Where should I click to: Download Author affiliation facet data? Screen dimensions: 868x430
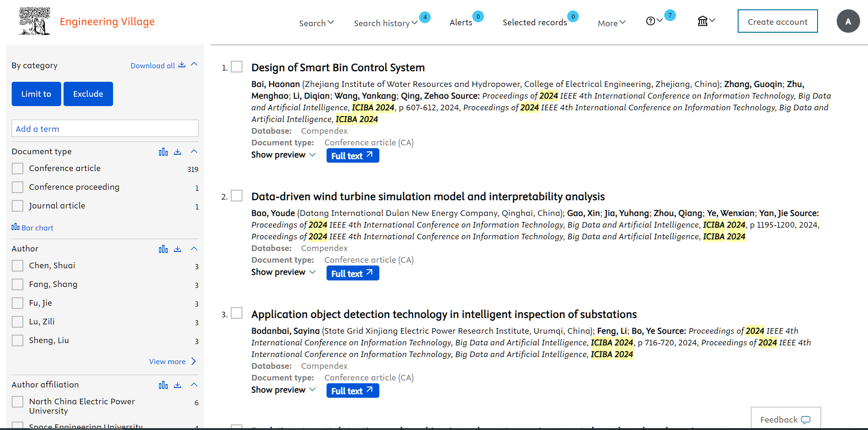point(178,385)
